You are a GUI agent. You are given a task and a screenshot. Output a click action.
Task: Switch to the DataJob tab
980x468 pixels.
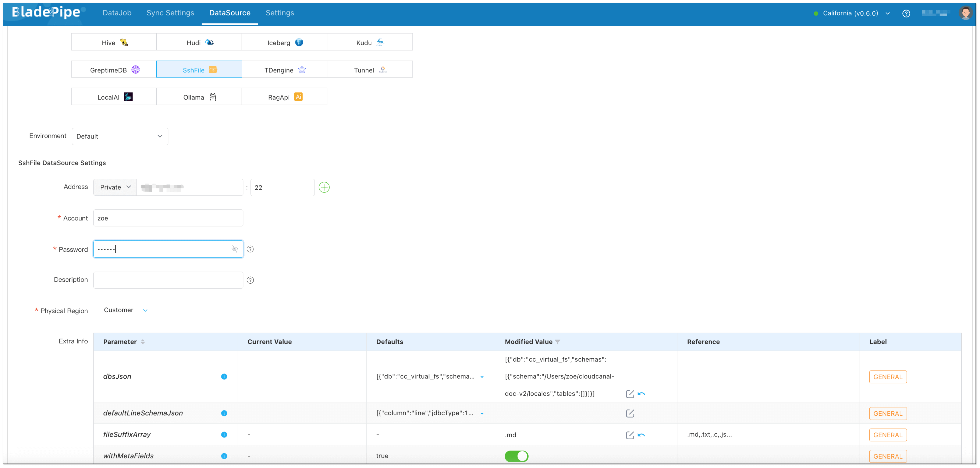pyautogui.click(x=117, y=13)
